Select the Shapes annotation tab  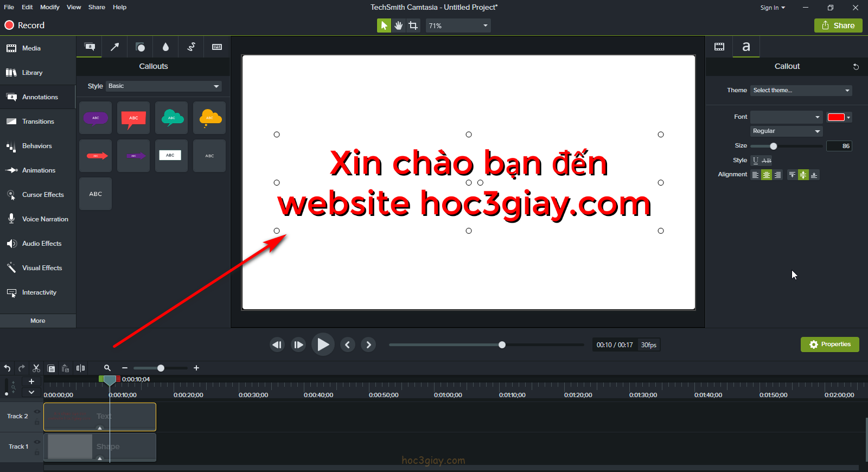coord(140,47)
